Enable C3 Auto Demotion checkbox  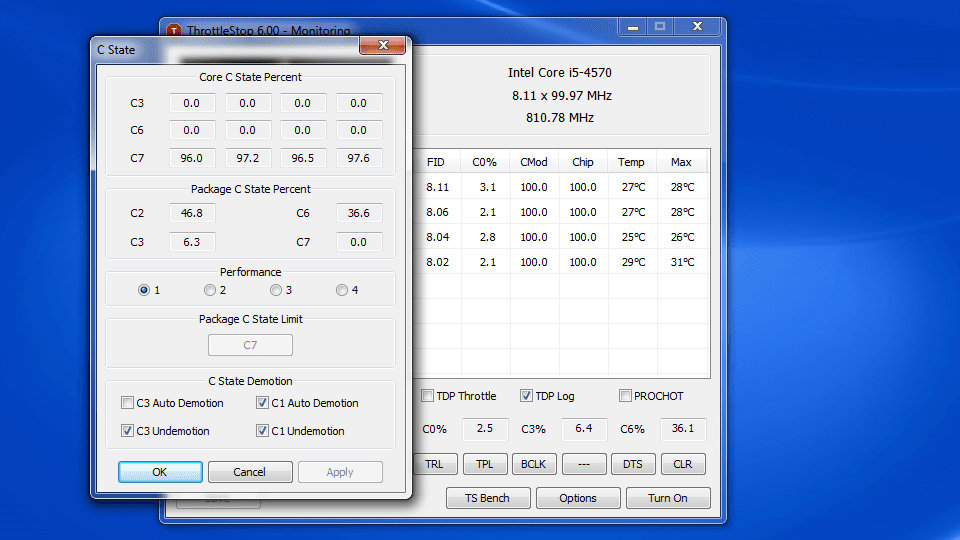click(127, 403)
